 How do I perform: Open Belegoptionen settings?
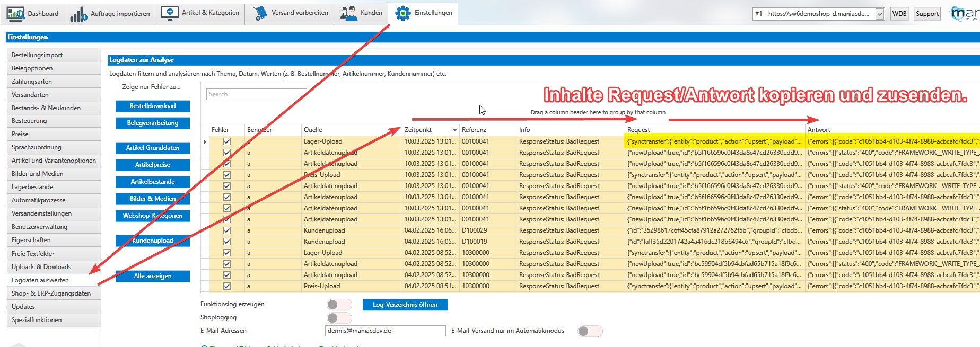(x=54, y=68)
